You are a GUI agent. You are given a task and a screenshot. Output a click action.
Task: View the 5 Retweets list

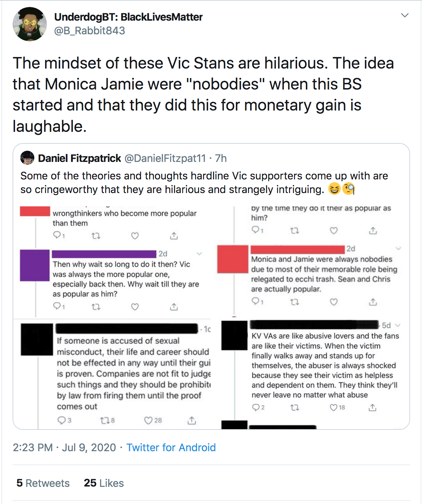(43, 483)
